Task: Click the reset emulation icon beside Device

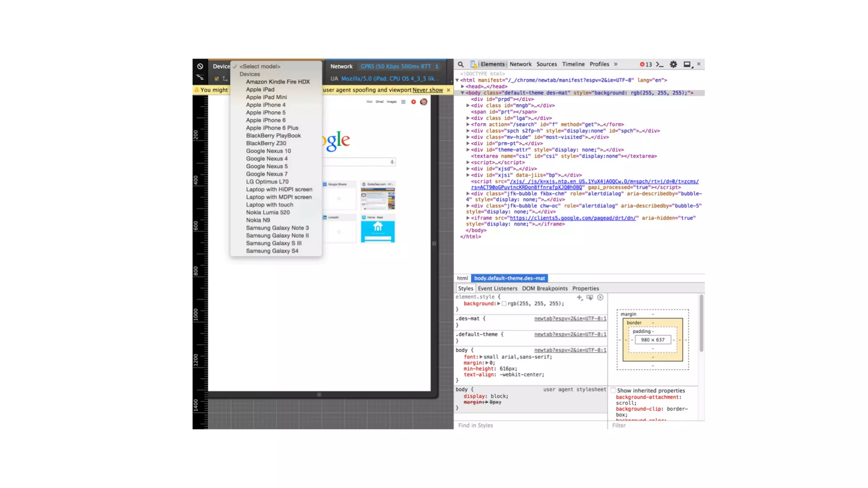Action: point(200,67)
